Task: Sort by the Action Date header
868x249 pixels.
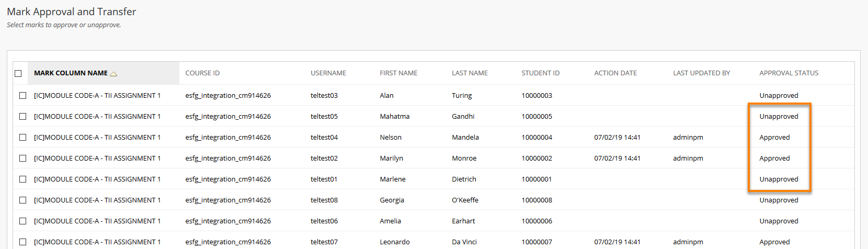Action: [615, 73]
